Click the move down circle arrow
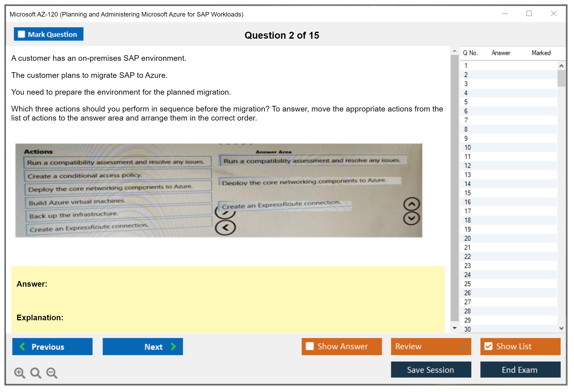 (411, 218)
